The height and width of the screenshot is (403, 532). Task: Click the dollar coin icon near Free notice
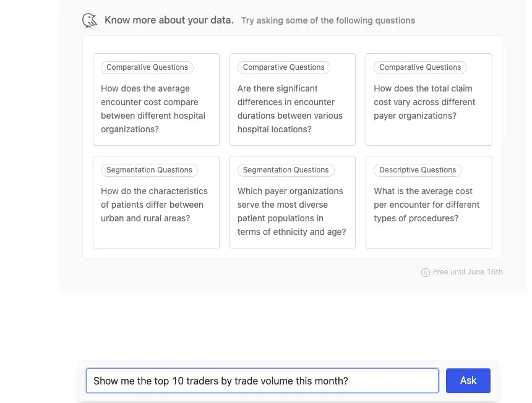coord(426,272)
